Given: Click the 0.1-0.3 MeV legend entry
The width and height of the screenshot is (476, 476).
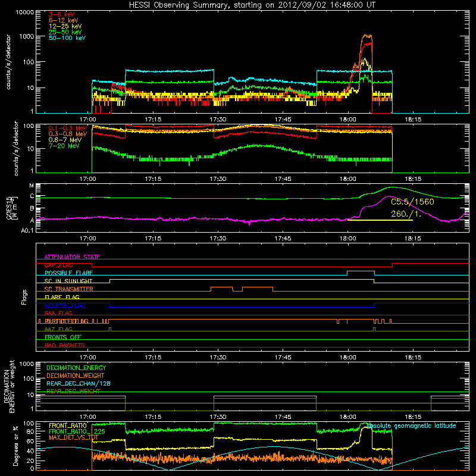Looking at the screenshot, I should click(68, 128).
